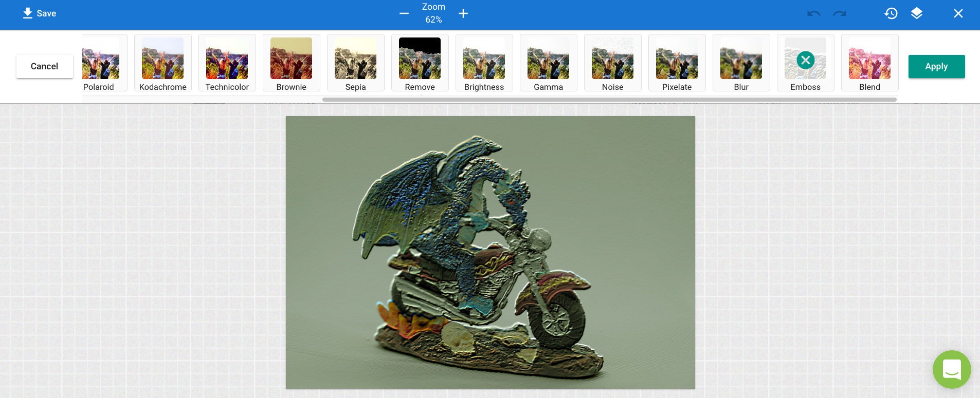Click the filter list horizontal scrollbar
Viewport: 980px width, 398px height.
pos(609,100)
